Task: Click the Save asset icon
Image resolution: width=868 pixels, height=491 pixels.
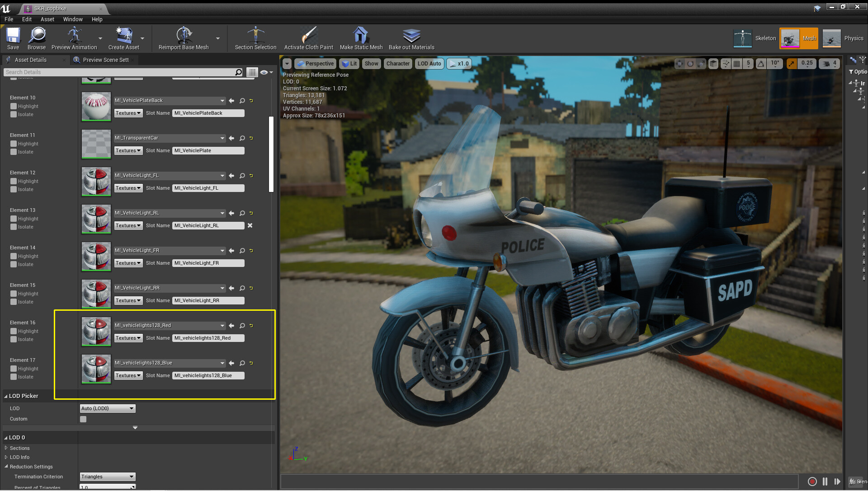Action: tap(13, 36)
